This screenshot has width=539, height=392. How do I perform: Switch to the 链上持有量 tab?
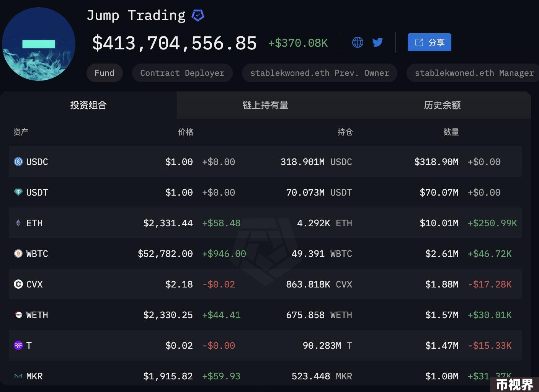(x=265, y=105)
